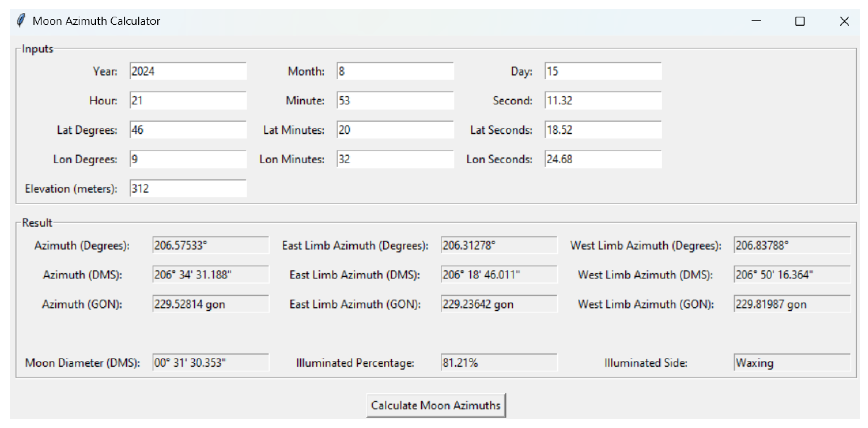The image size is (868, 428).
Task: Click the 'Month:' label
Action: 306,71
